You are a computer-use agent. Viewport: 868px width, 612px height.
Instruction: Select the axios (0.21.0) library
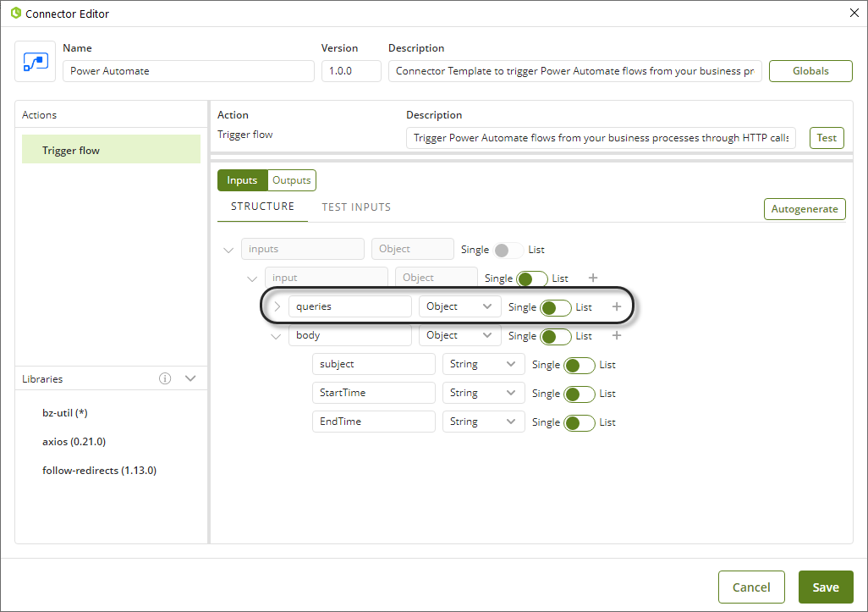74,441
